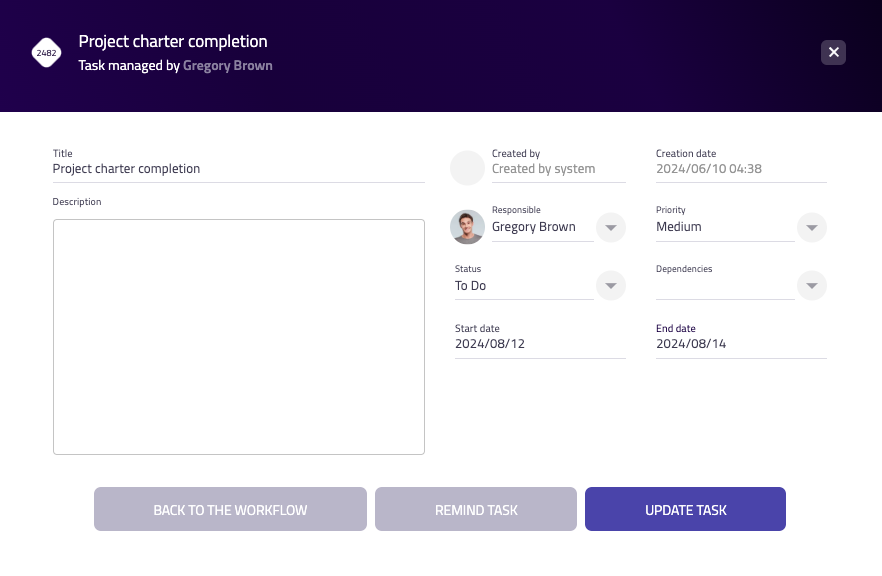Close the task dialog with X button

(x=834, y=53)
